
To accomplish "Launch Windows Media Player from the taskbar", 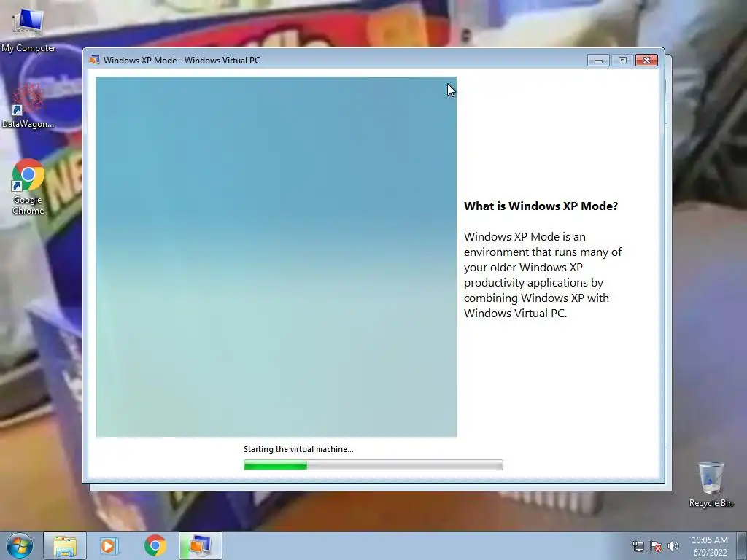I will [109, 545].
